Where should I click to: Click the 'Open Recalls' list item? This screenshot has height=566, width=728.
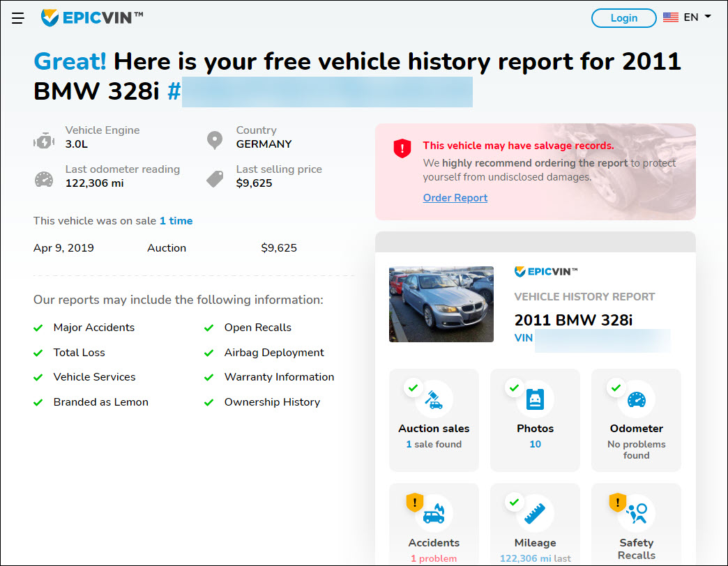(258, 328)
